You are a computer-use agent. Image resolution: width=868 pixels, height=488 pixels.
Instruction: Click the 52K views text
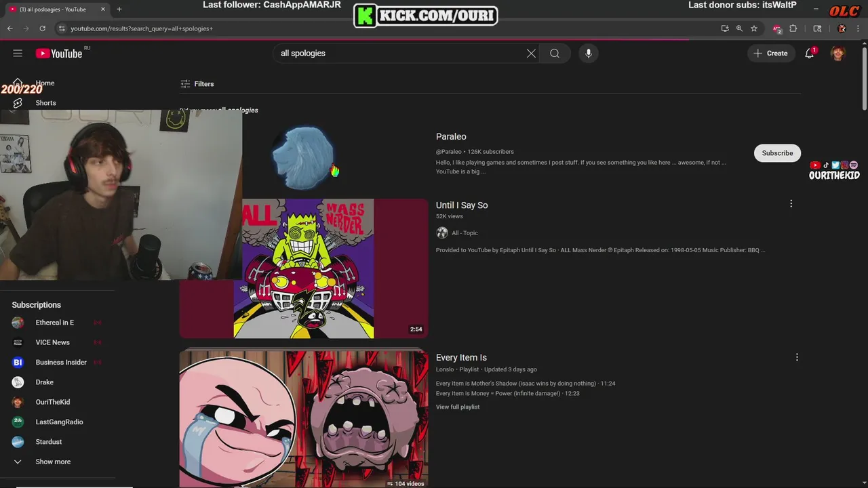pyautogui.click(x=449, y=216)
